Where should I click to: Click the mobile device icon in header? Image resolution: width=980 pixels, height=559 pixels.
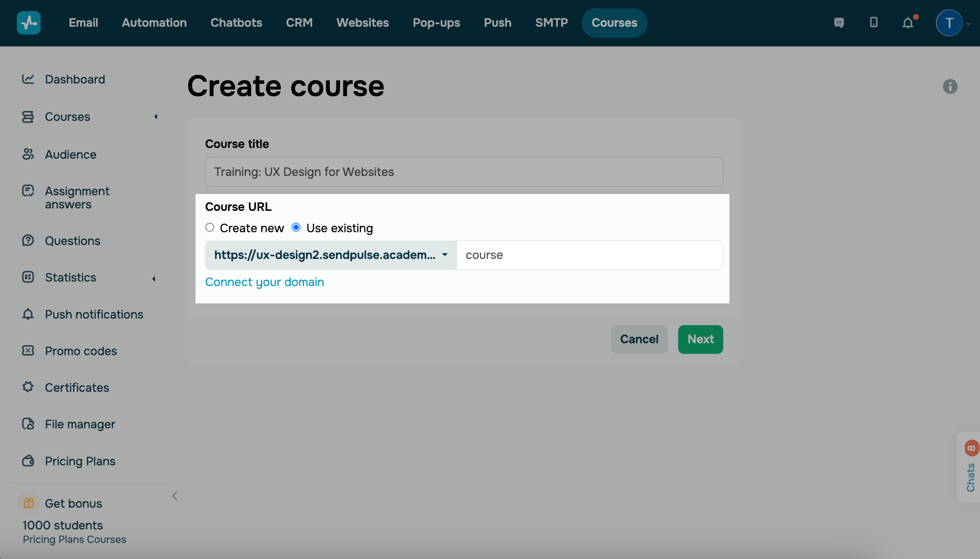coord(874,23)
